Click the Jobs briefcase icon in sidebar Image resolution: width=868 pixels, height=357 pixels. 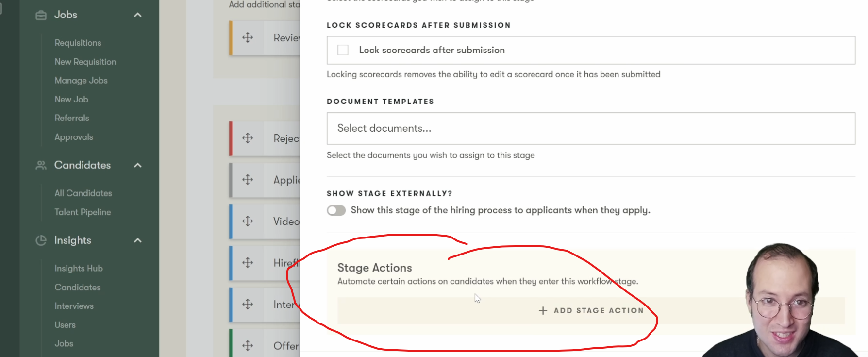(x=41, y=15)
